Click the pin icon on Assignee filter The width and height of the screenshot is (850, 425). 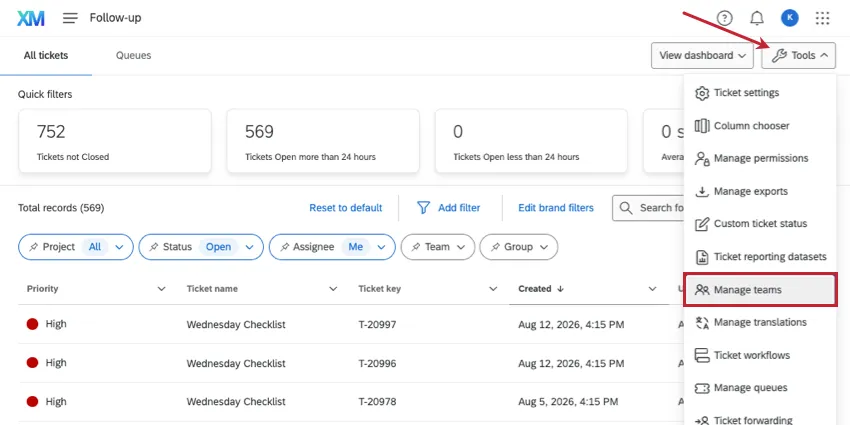click(x=284, y=247)
